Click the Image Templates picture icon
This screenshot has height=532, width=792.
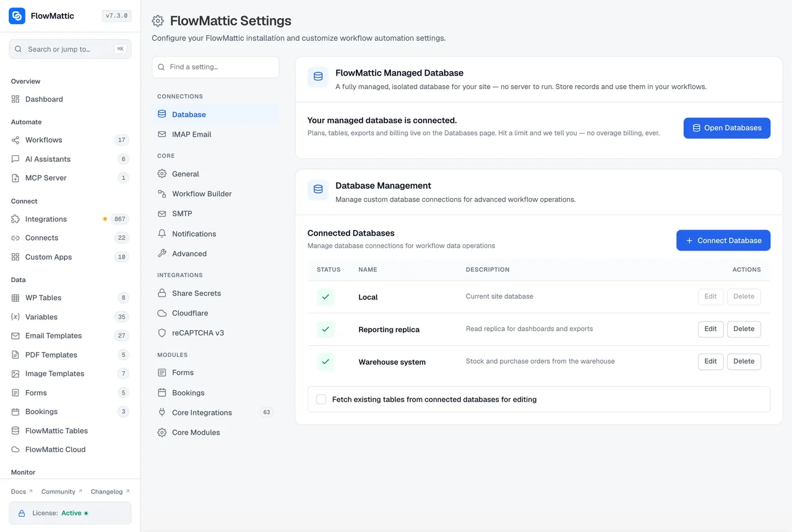point(15,374)
